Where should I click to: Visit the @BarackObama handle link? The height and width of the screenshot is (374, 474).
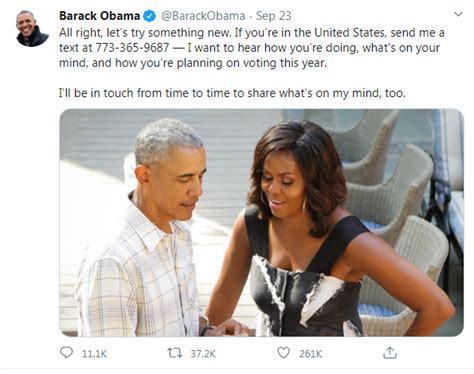click(x=203, y=16)
